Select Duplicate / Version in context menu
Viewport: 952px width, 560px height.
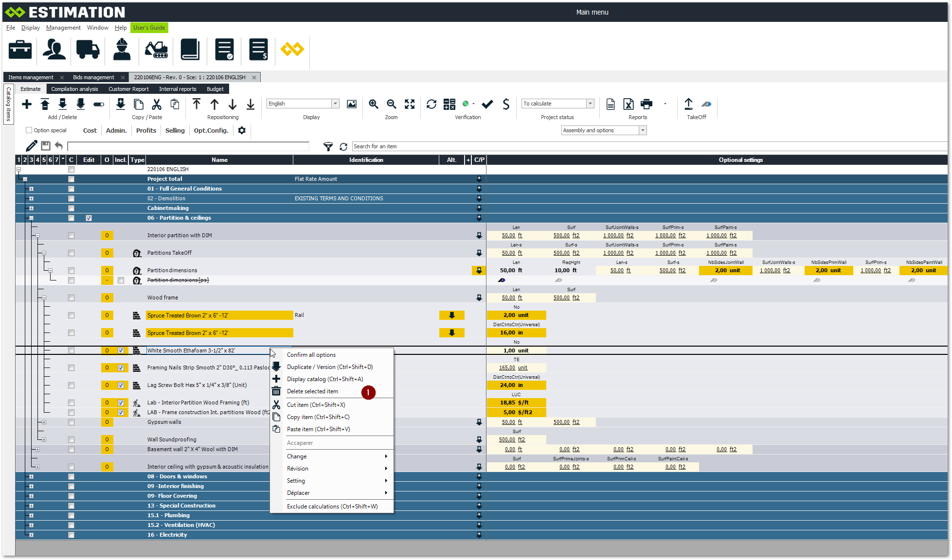[x=329, y=367]
